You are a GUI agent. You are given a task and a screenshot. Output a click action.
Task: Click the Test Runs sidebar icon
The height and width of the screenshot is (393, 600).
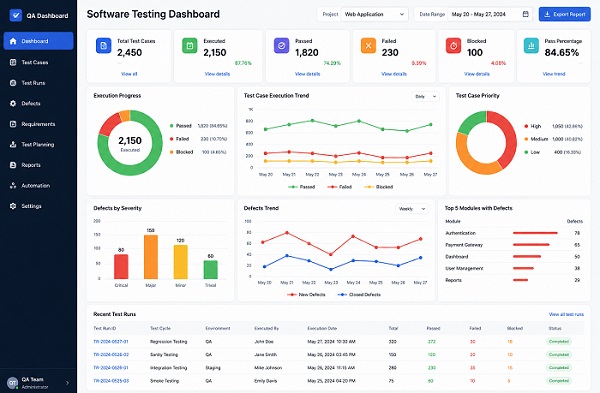coord(13,83)
